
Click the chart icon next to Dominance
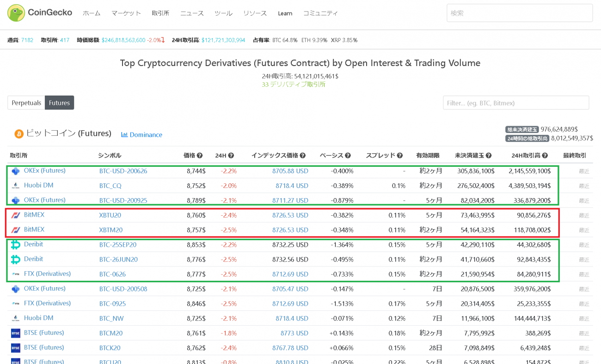coord(124,135)
